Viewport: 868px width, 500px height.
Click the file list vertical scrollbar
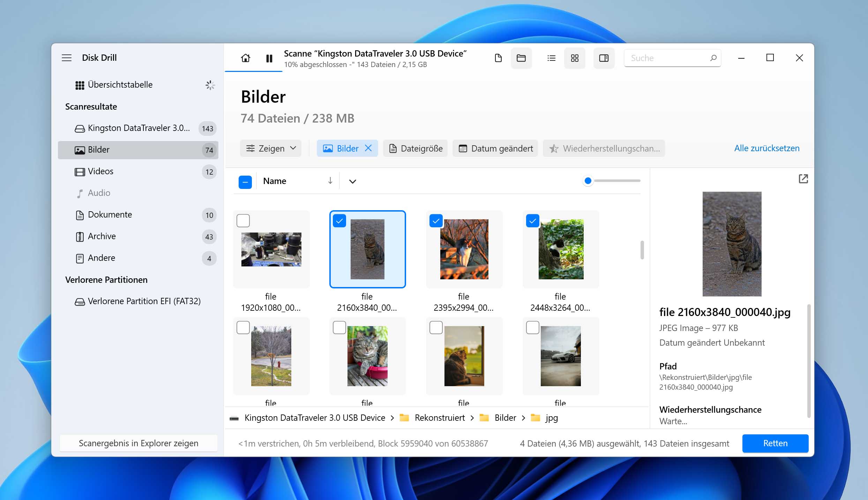642,250
